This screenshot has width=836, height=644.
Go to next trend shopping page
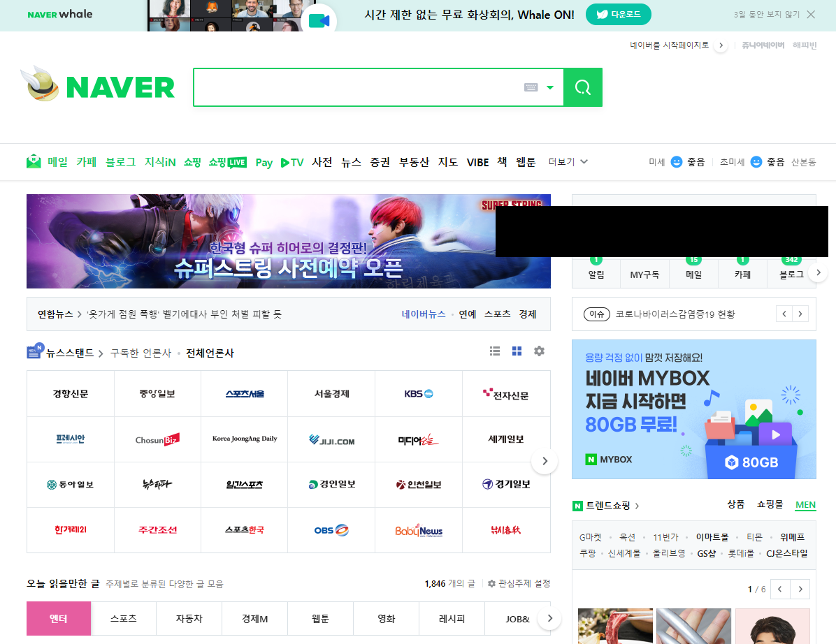point(800,589)
